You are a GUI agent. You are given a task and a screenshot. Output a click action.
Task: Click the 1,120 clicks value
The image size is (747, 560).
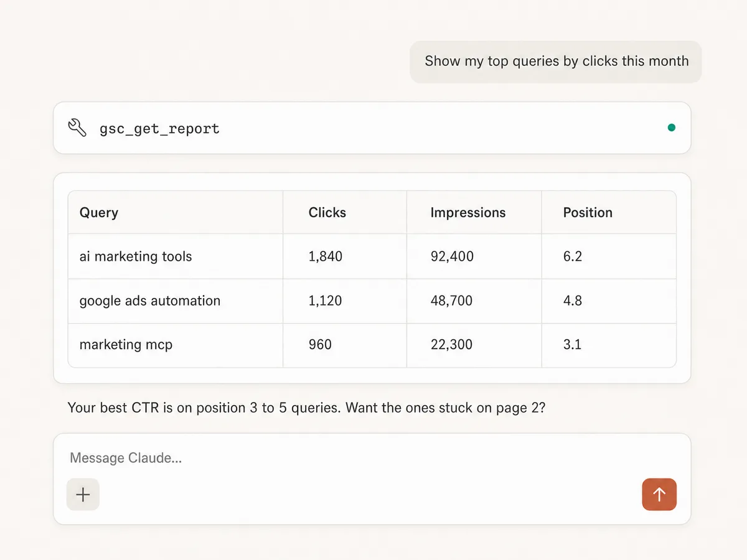click(325, 301)
